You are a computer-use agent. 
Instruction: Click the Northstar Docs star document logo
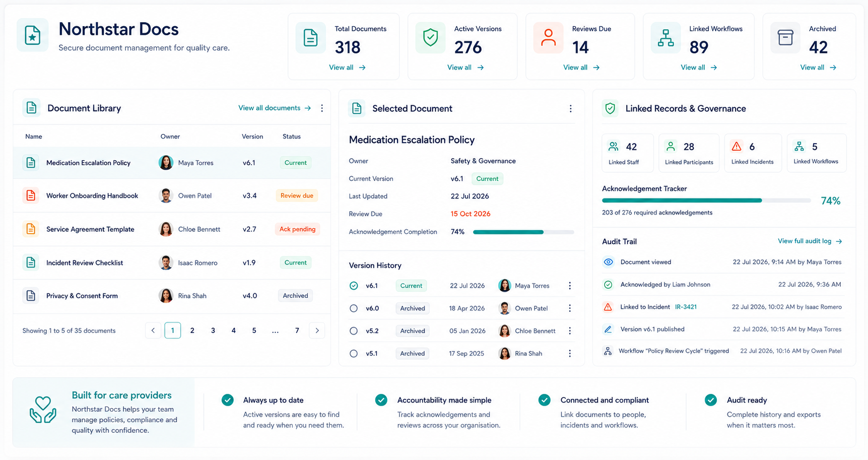(x=33, y=35)
